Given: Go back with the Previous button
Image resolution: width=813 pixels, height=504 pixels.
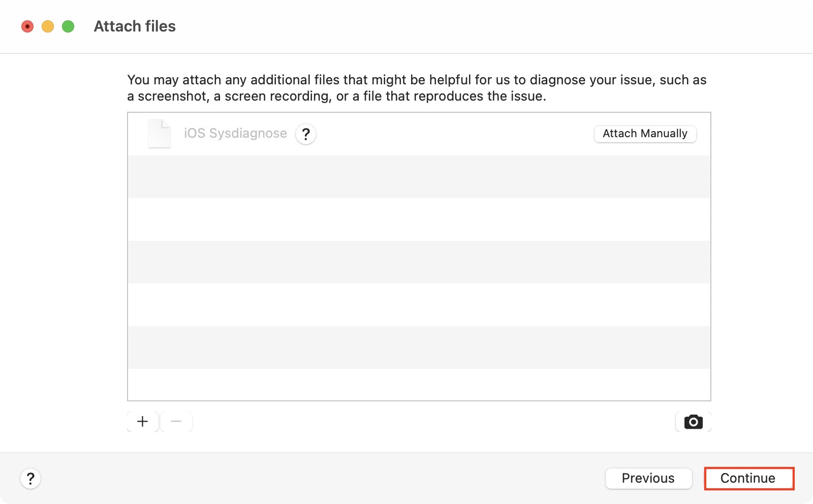Looking at the screenshot, I should (648, 479).
